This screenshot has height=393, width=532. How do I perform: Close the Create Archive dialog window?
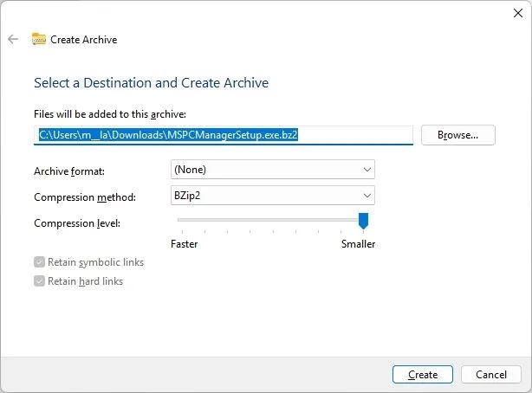[x=518, y=13]
